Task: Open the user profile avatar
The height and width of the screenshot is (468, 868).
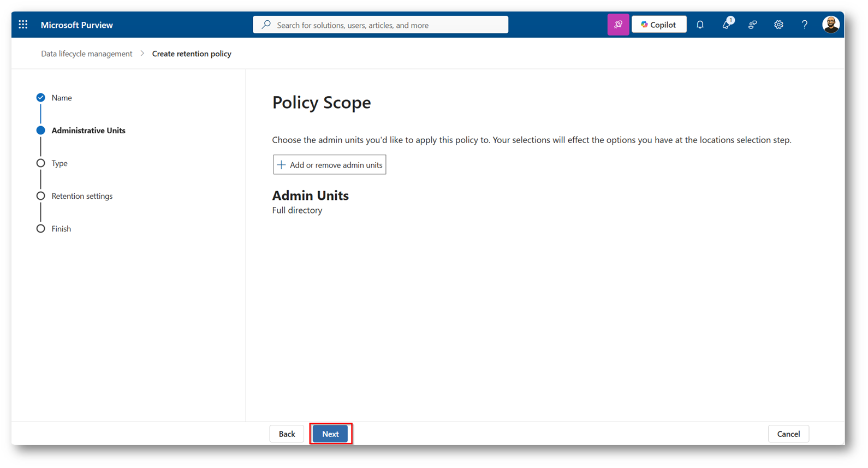Action: pos(830,25)
